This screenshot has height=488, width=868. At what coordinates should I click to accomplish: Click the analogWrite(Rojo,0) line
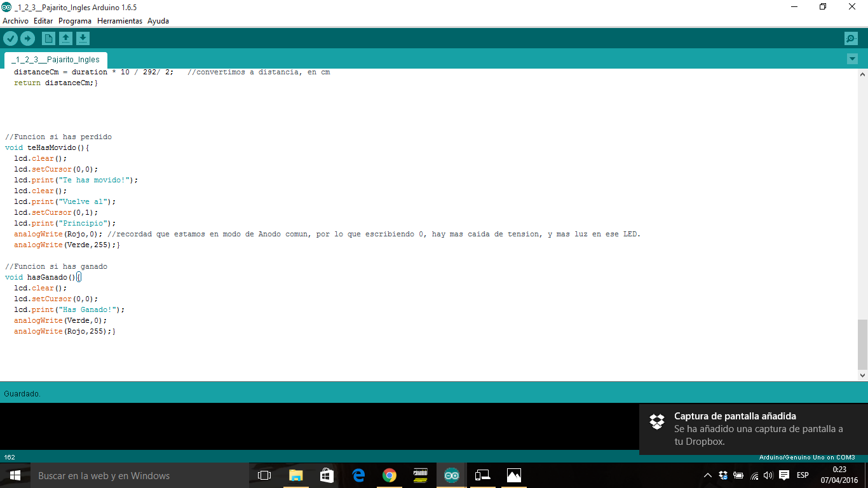coord(327,234)
